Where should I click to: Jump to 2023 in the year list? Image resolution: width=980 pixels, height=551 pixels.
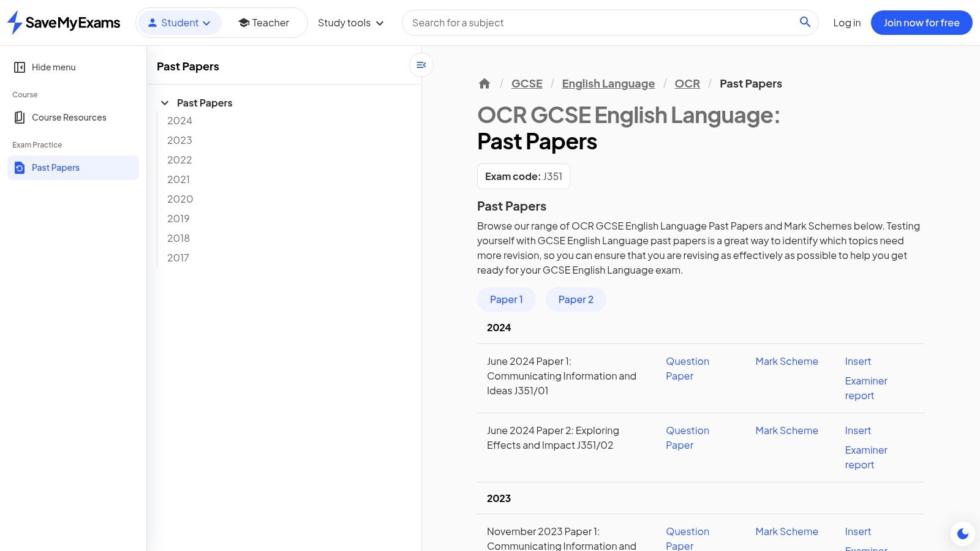point(179,140)
